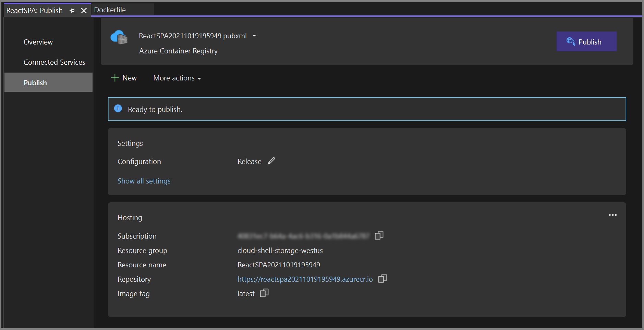644x330 pixels.
Task: Click the blue info icon
Action: (x=118, y=109)
